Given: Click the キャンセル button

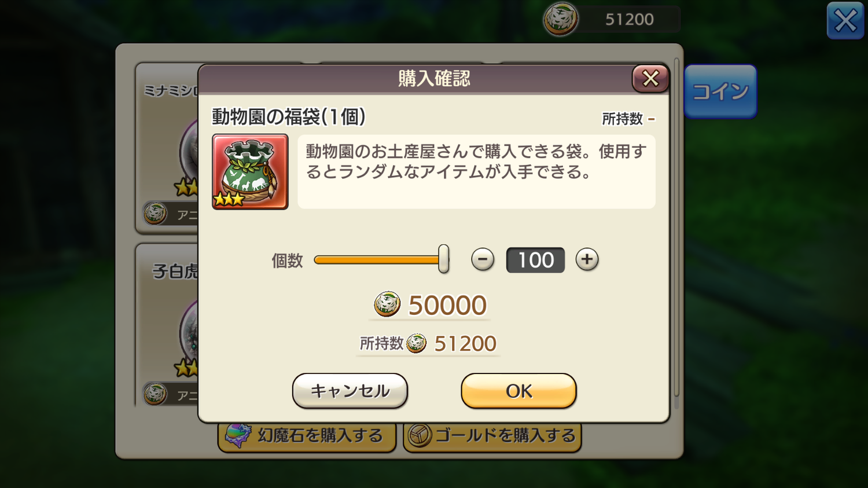Looking at the screenshot, I should pyautogui.click(x=350, y=391).
